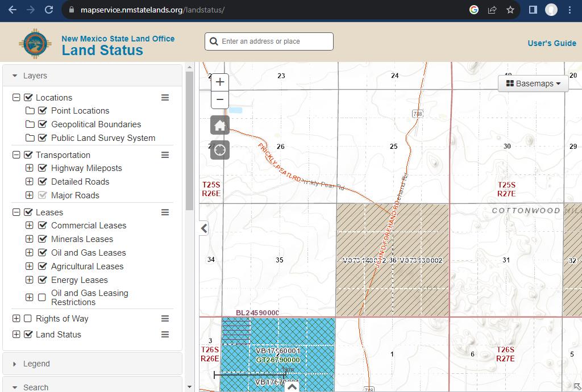Viewport: 582px width, 392px height.
Task: Uncheck the Land Status layer checkbox
Action: click(x=28, y=335)
